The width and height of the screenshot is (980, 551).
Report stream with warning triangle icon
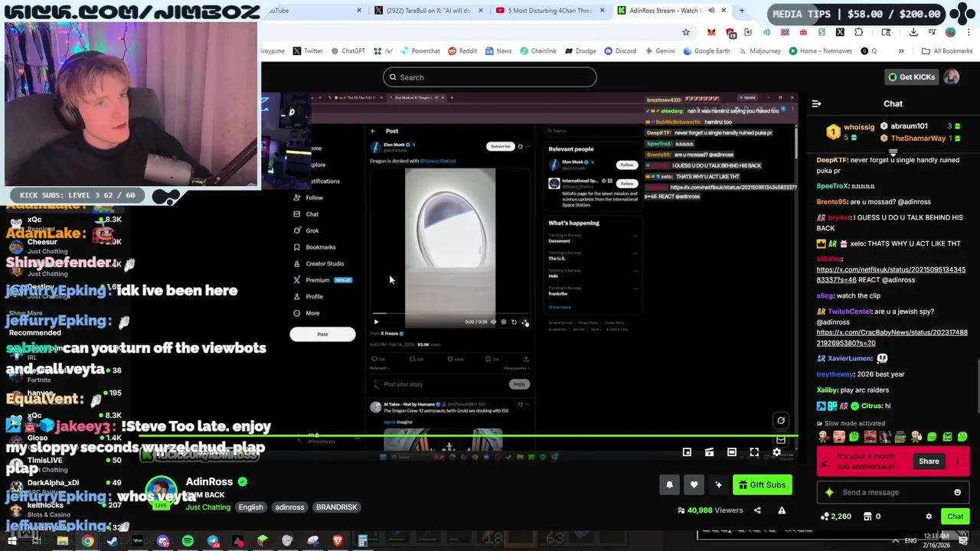point(782,510)
